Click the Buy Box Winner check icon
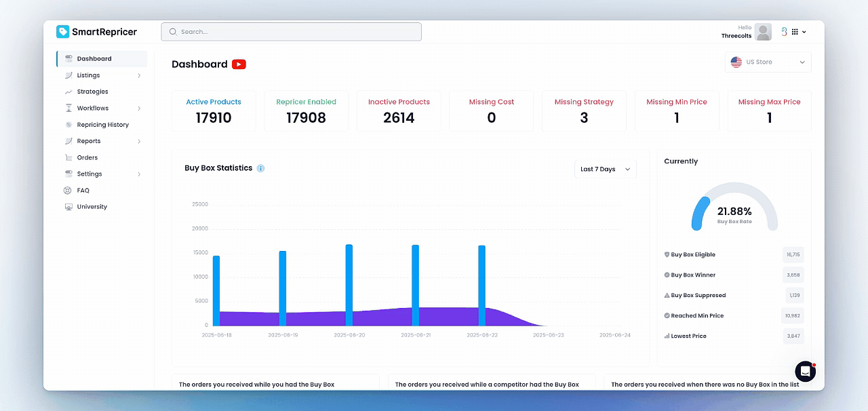Image resolution: width=868 pixels, height=411 pixels. click(x=667, y=275)
